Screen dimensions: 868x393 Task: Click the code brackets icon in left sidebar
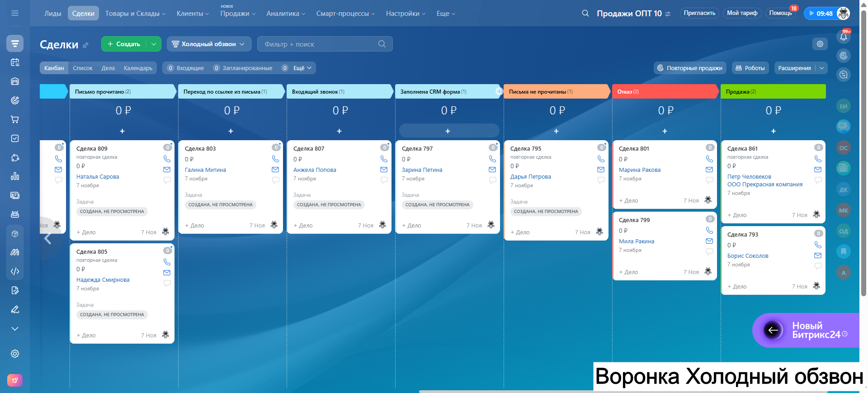click(15, 271)
